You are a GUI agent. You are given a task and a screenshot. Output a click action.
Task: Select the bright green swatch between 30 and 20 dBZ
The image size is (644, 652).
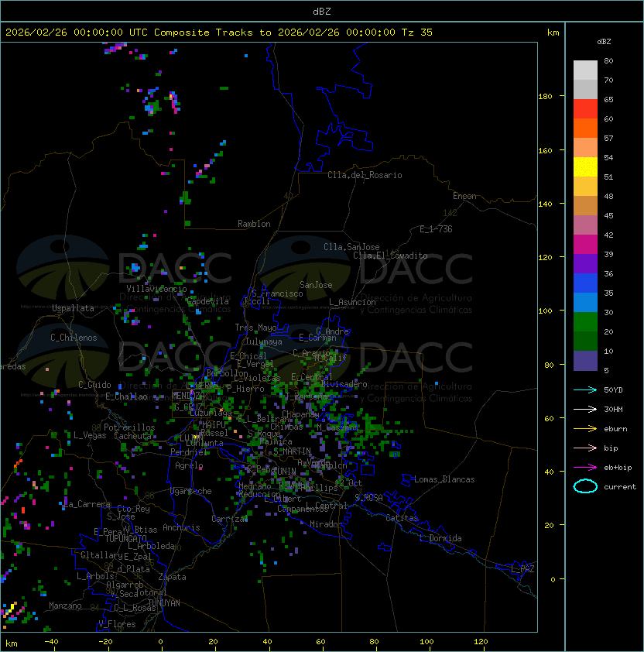point(585,322)
